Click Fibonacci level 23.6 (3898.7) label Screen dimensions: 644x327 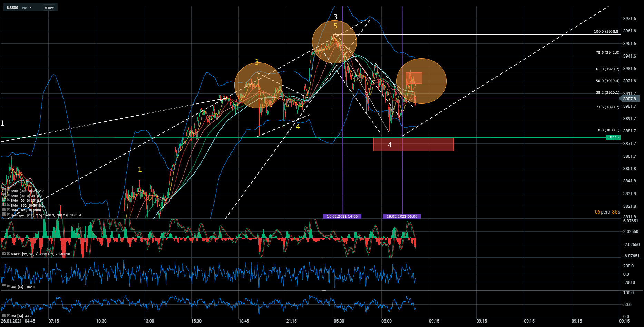607,107
